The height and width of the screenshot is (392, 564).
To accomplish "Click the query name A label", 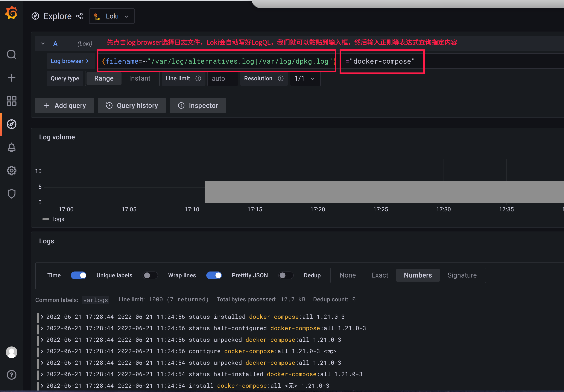I will [x=55, y=44].
